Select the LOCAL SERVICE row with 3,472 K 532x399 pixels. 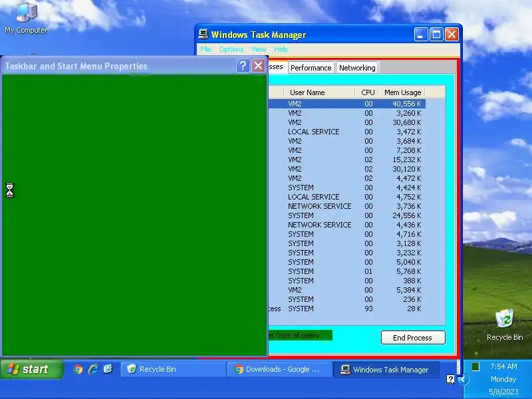click(x=346, y=132)
